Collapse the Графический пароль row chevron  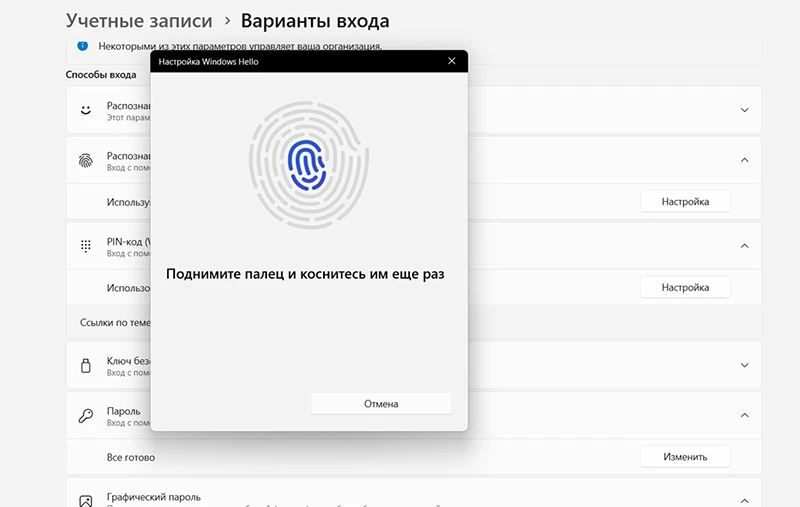(744, 500)
